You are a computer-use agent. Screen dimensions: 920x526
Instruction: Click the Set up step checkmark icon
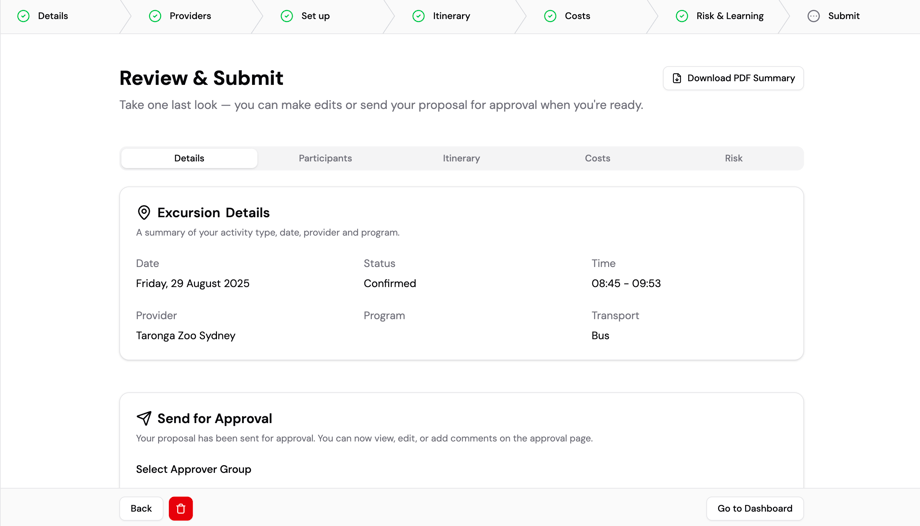[287, 16]
